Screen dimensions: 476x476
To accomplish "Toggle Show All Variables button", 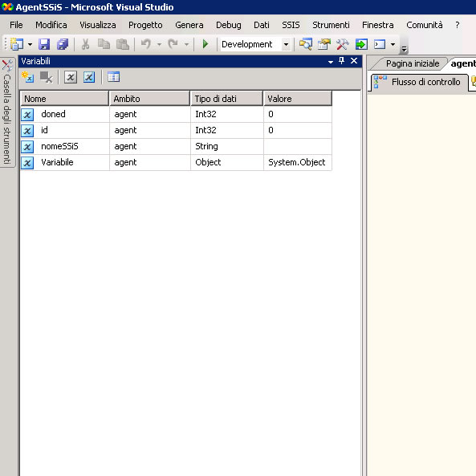I will click(x=89, y=77).
